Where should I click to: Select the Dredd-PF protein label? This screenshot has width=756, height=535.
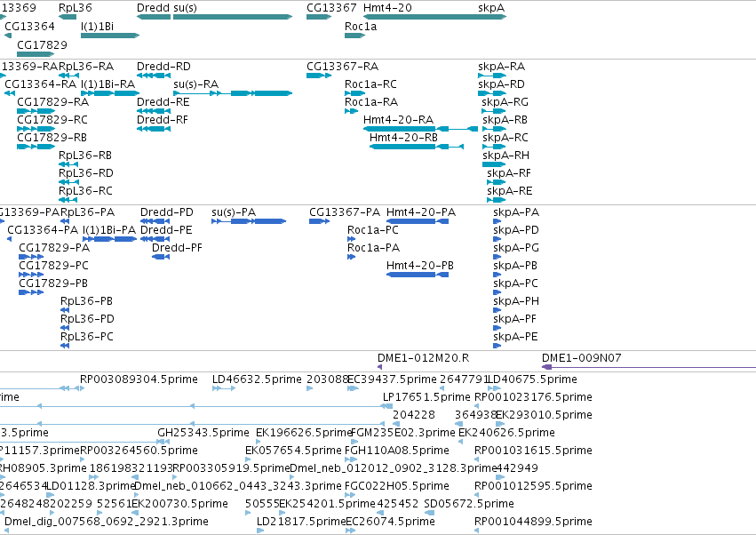[177, 248]
